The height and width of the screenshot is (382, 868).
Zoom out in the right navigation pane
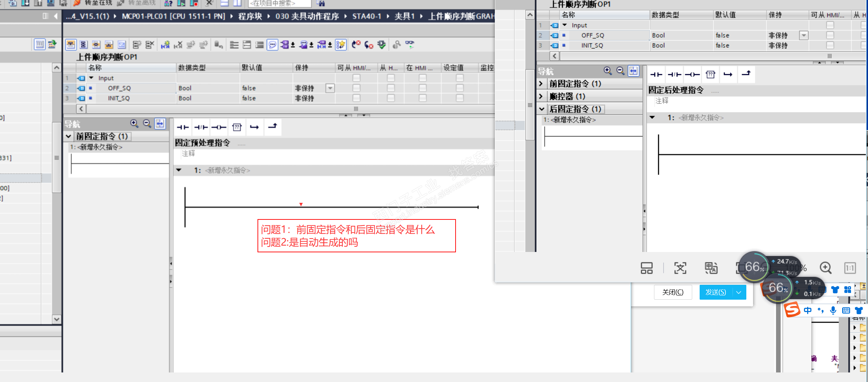tap(620, 71)
